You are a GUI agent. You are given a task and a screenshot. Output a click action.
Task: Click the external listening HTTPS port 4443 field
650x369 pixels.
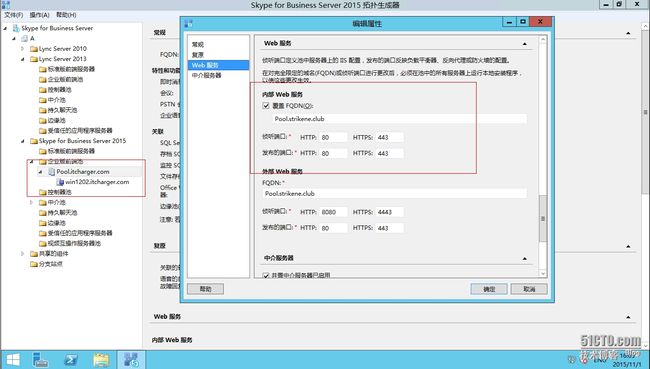click(x=390, y=212)
